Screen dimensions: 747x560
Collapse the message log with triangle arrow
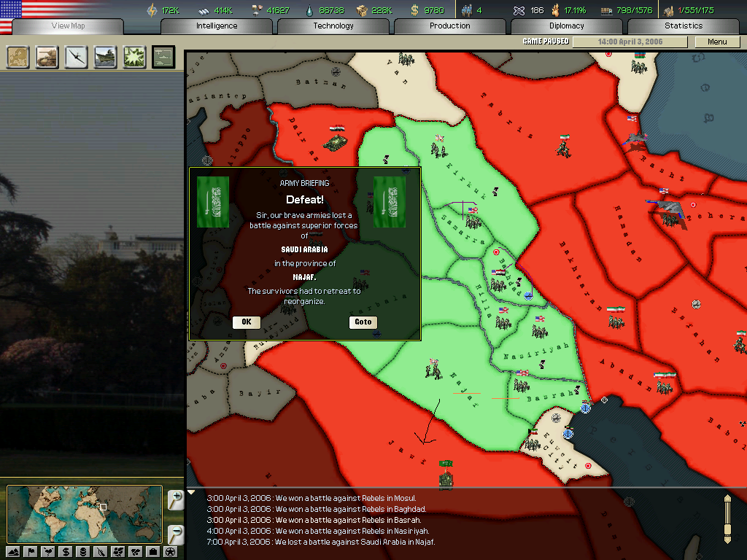191,492
